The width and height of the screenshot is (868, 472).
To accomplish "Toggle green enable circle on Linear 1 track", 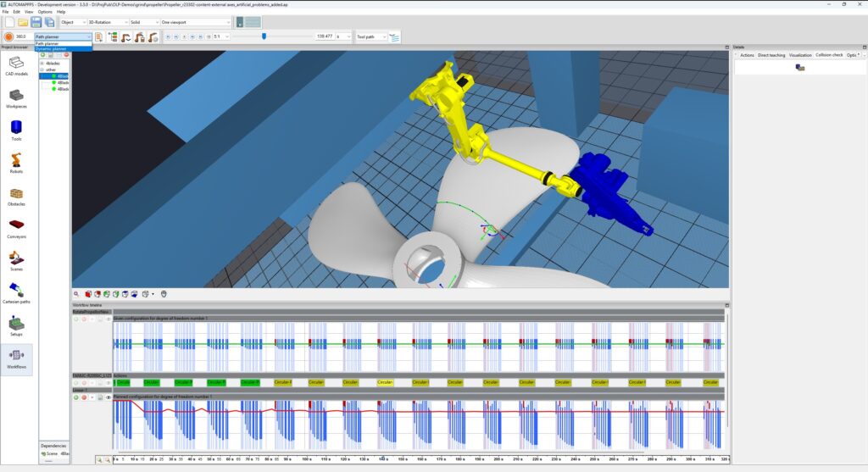I will 76,397.
